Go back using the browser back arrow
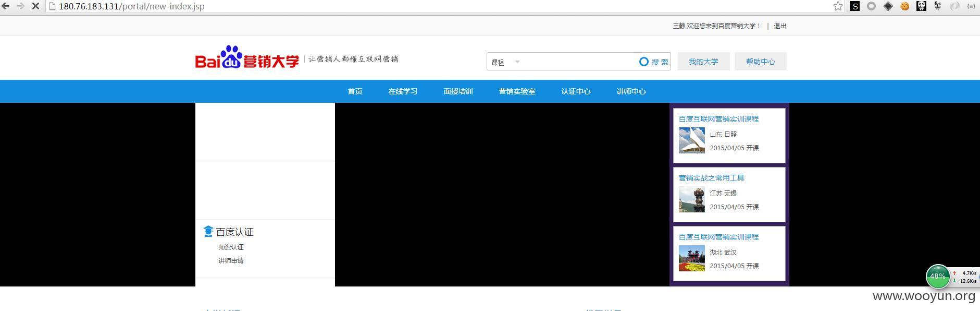 click(6, 6)
